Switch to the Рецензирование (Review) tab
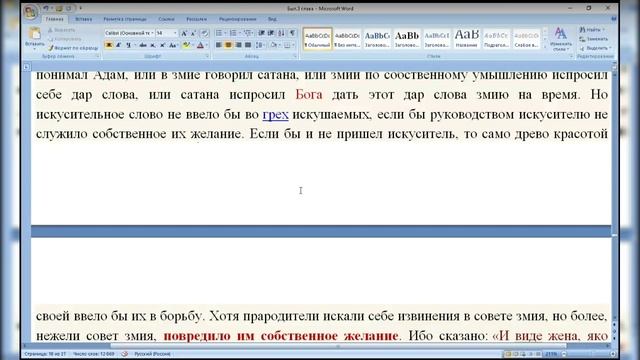The height and width of the screenshot is (360, 640). point(238,19)
